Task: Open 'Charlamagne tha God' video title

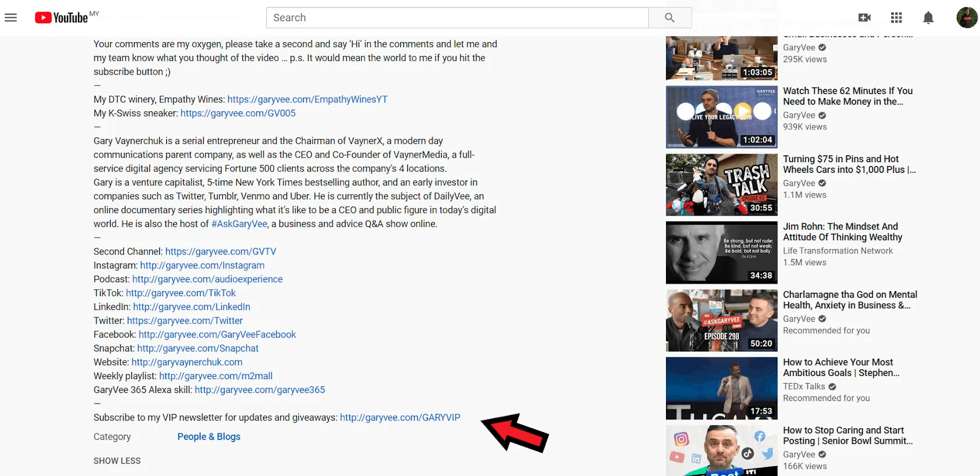Action: click(850, 300)
